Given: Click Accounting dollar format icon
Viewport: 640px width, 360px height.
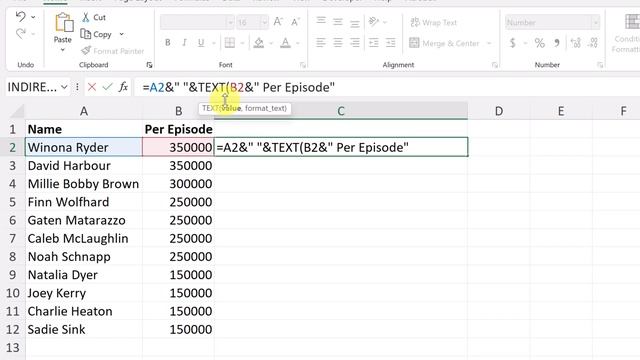Looking at the screenshot, I should (513, 42).
